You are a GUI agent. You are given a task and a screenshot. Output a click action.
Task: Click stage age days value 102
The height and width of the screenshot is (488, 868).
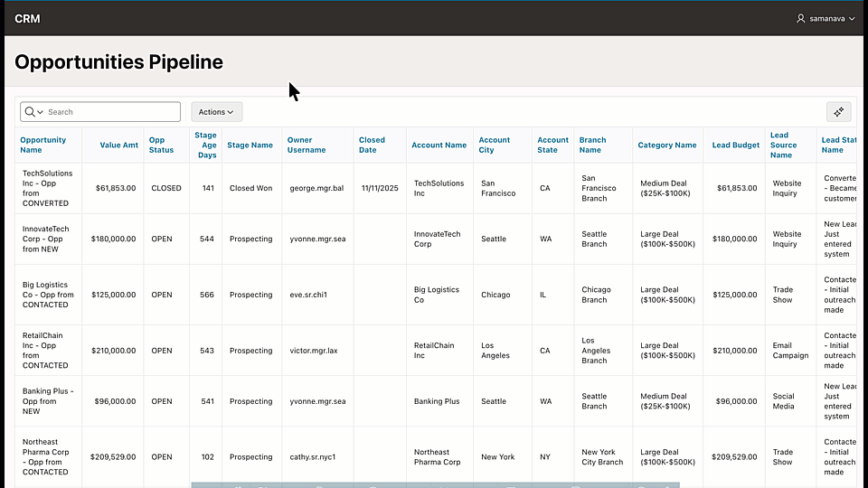207,457
